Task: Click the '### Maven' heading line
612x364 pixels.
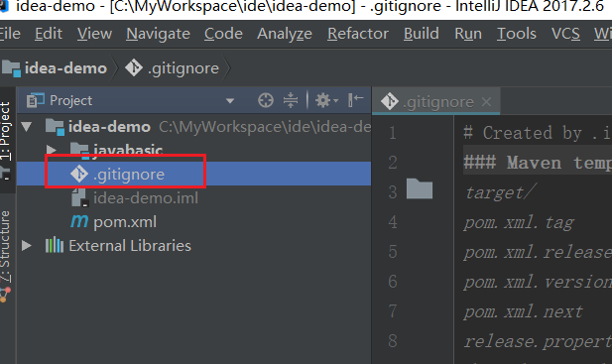Action: click(538, 163)
